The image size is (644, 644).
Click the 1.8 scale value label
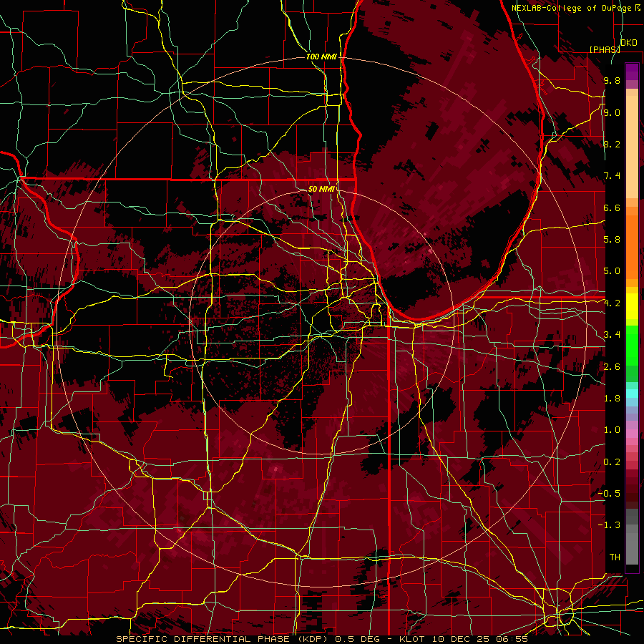click(x=612, y=399)
